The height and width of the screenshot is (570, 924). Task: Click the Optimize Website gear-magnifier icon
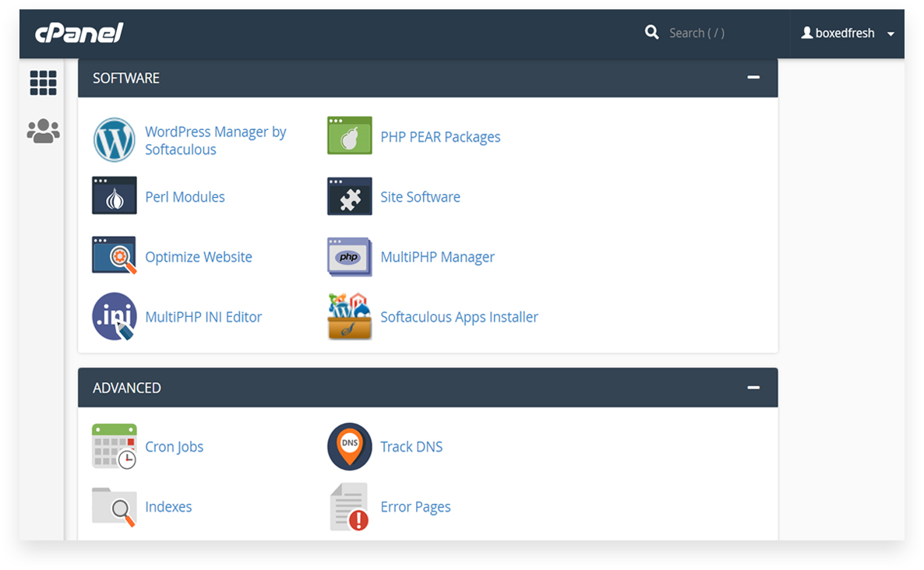114,256
